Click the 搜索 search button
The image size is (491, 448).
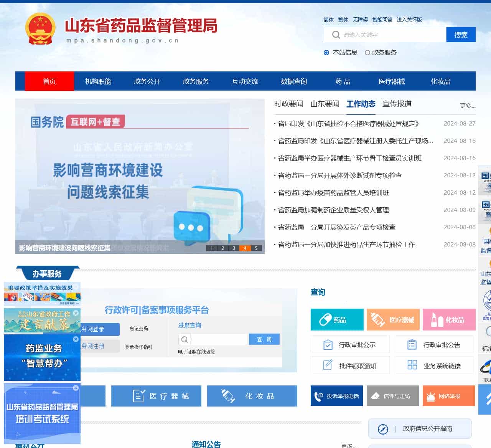point(461,35)
